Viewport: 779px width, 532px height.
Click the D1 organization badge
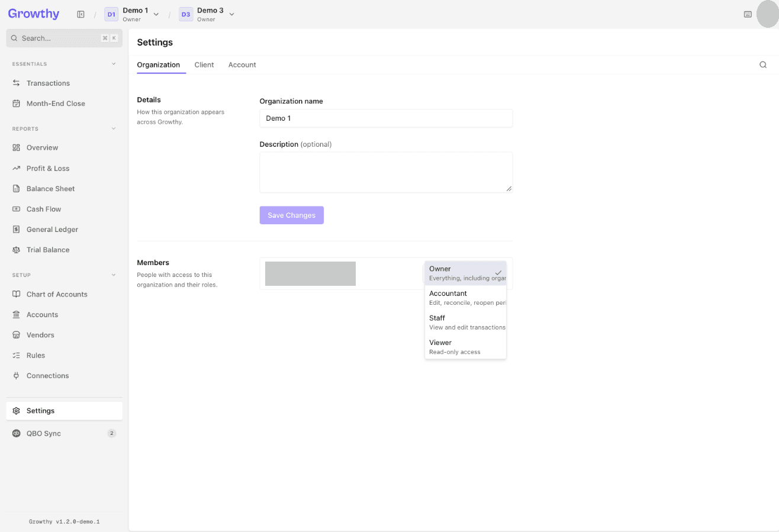[x=111, y=14]
